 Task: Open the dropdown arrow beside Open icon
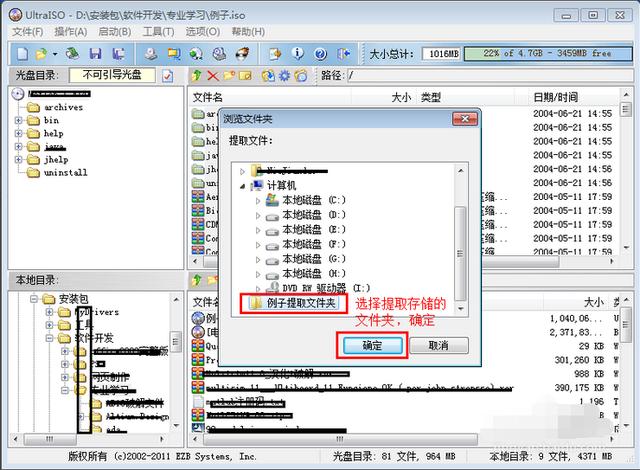(55, 54)
